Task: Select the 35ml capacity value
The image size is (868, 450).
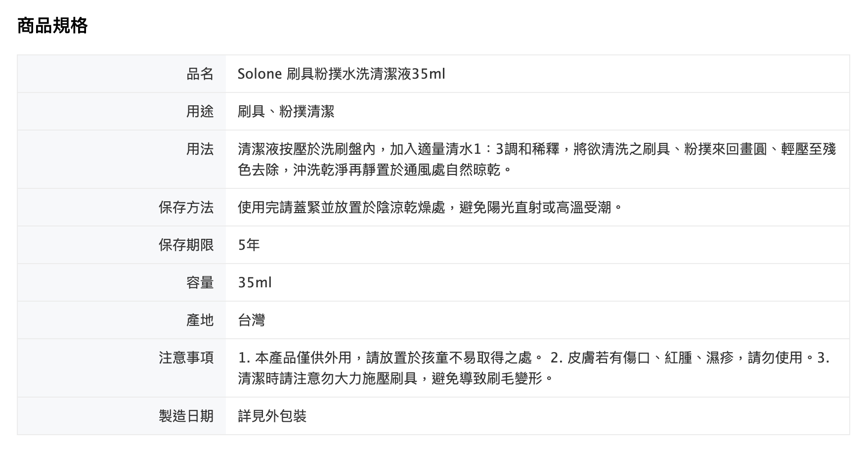Action: point(255,283)
